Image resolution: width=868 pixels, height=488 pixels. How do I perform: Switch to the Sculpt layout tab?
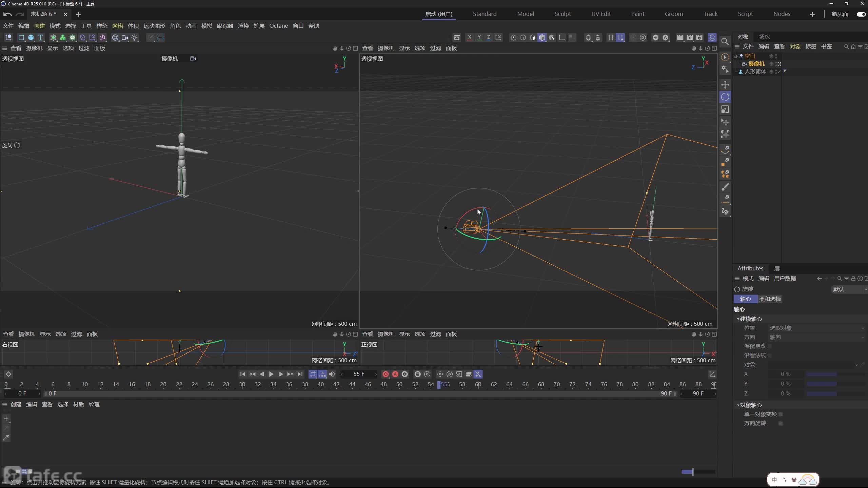click(x=563, y=14)
